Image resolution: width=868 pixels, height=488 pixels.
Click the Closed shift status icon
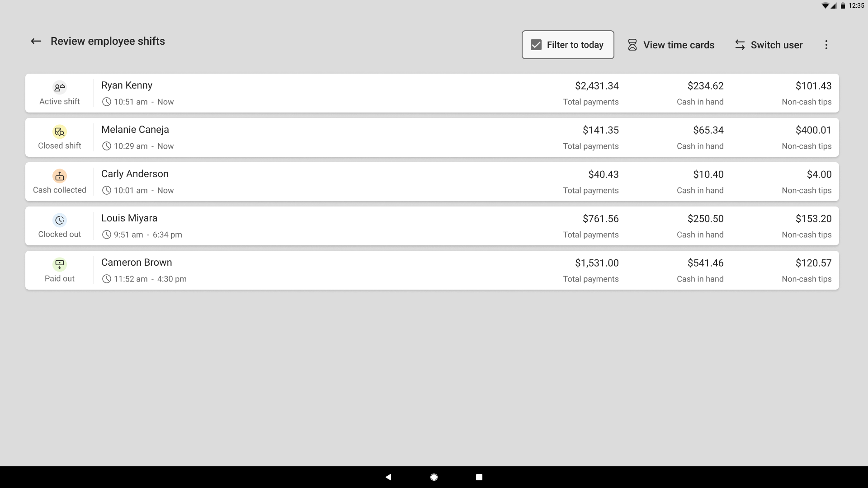click(60, 131)
